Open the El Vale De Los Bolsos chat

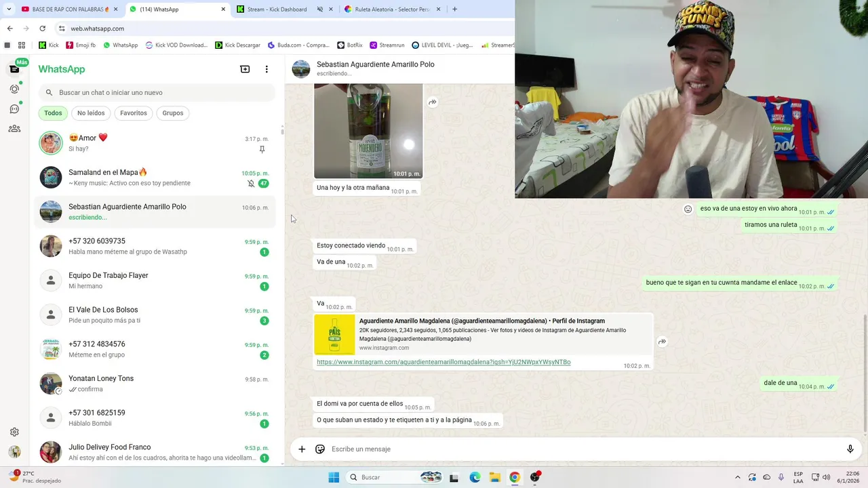(155, 315)
